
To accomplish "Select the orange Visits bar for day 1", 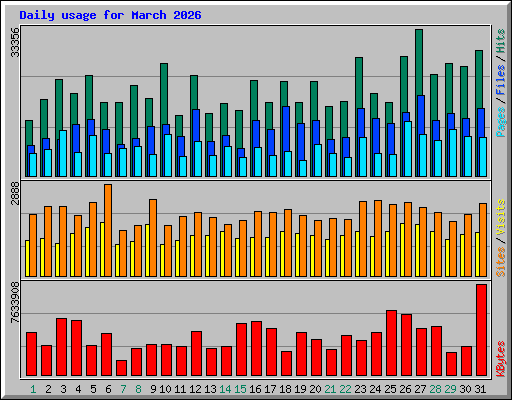I will [x=33, y=245].
